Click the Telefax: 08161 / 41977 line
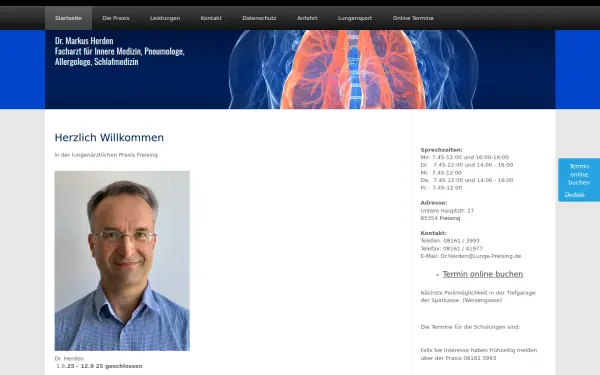600x375 pixels. 452,248
